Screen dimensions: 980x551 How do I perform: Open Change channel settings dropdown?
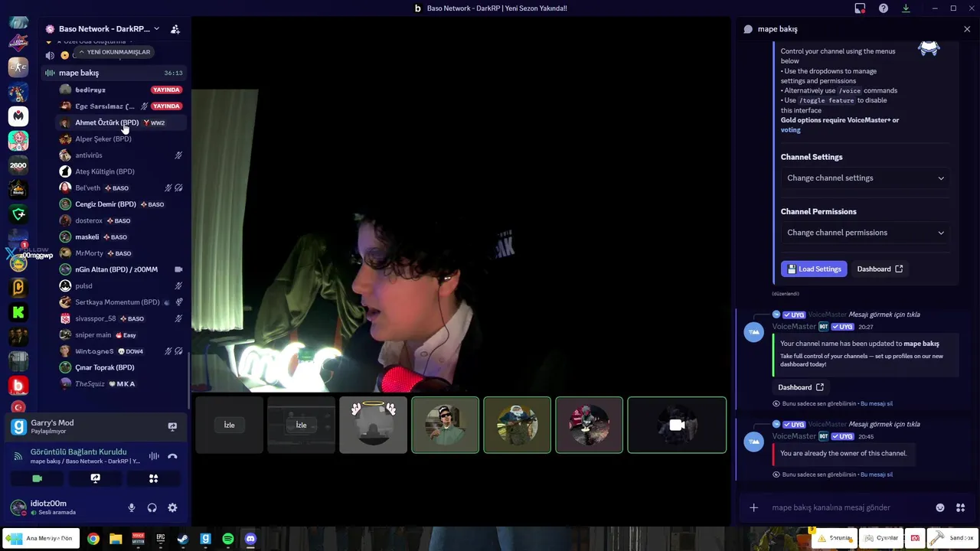[865, 178]
